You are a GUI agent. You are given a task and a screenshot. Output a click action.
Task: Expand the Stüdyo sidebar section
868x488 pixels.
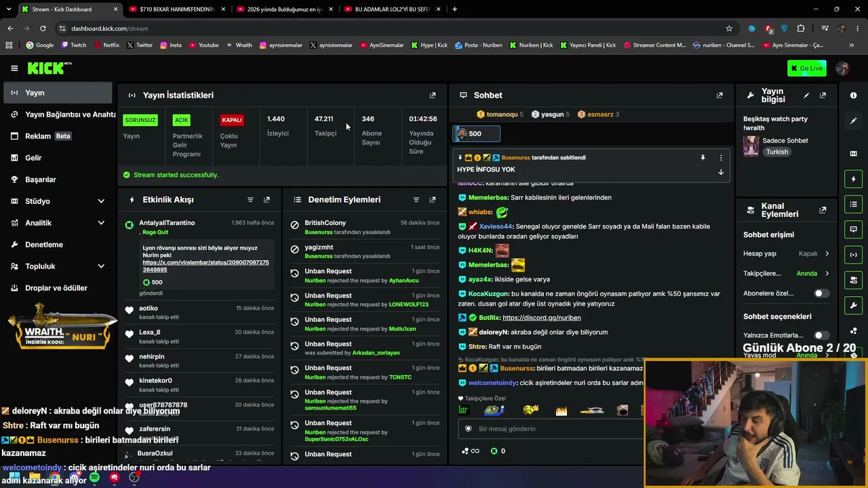pos(101,201)
